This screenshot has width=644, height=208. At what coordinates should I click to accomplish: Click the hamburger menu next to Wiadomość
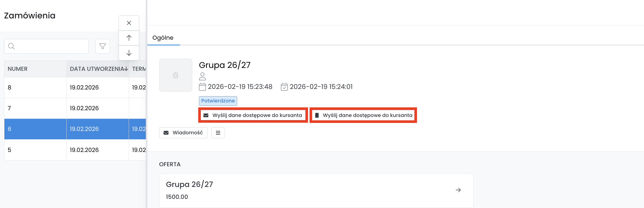[x=218, y=133]
